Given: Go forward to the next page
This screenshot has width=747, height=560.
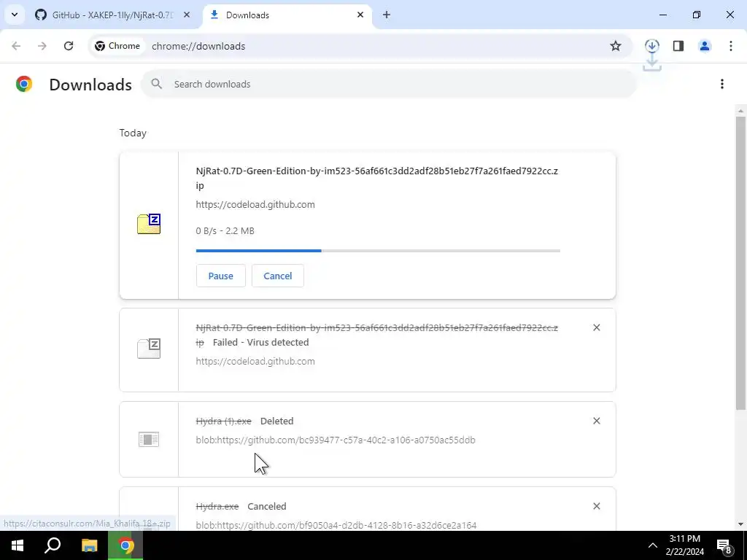Looking at the screenshot, I should tap(42, 46).
